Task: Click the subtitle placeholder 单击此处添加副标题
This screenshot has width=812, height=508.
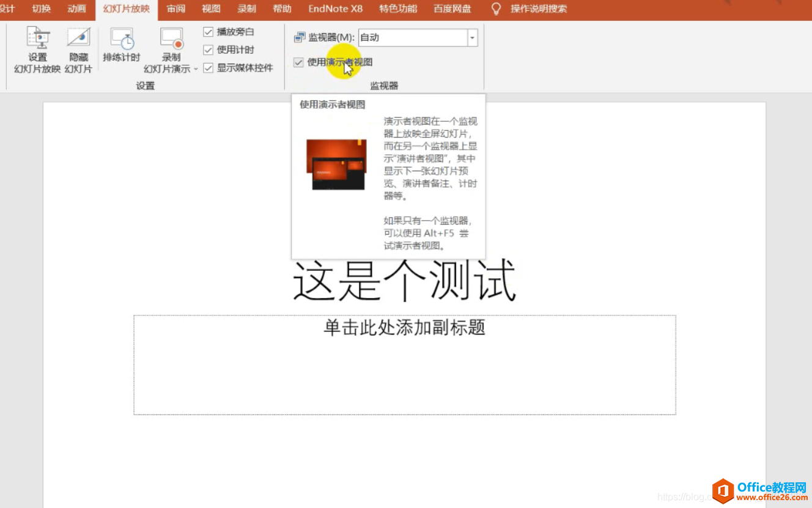Action: [x=404, y=328]
